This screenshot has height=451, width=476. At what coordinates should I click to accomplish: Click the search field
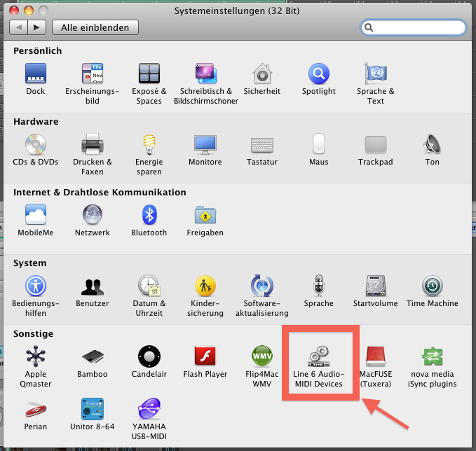tap(414, 27)
